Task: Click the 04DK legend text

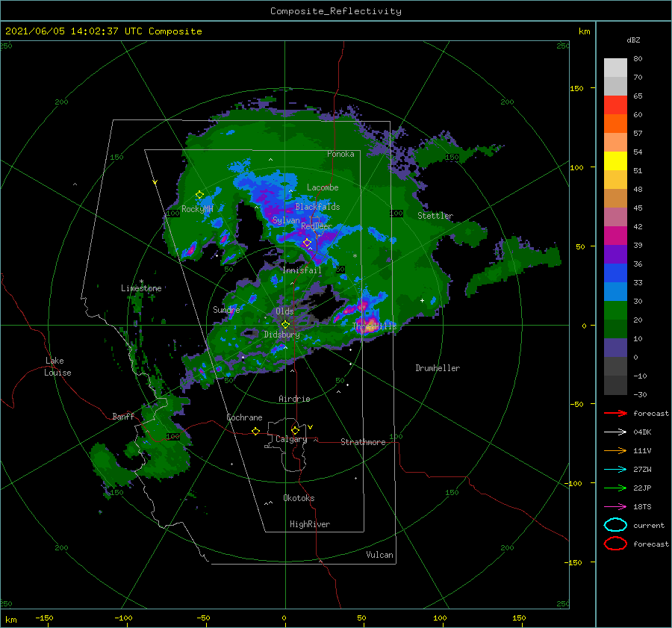Action: (642, 432)
